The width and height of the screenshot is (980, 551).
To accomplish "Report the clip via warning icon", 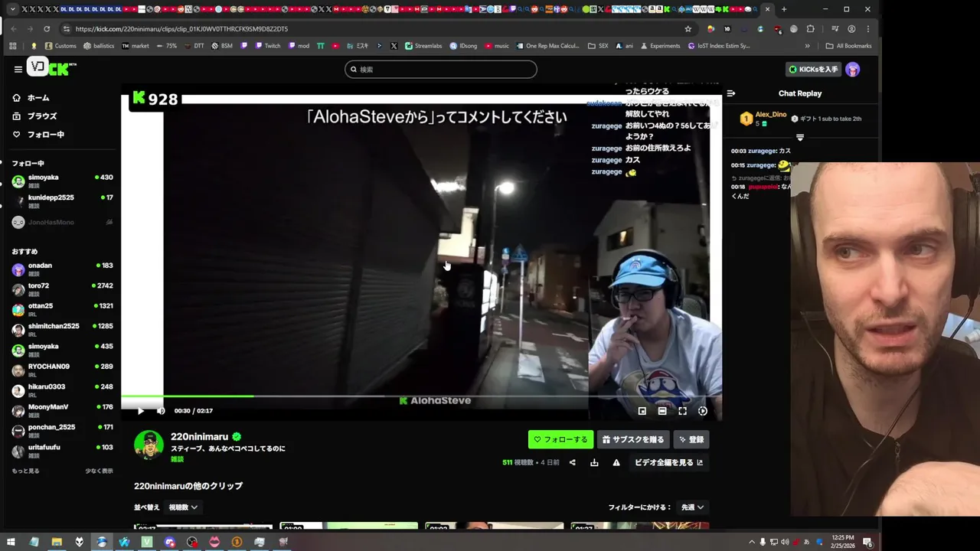I will 616,462.
